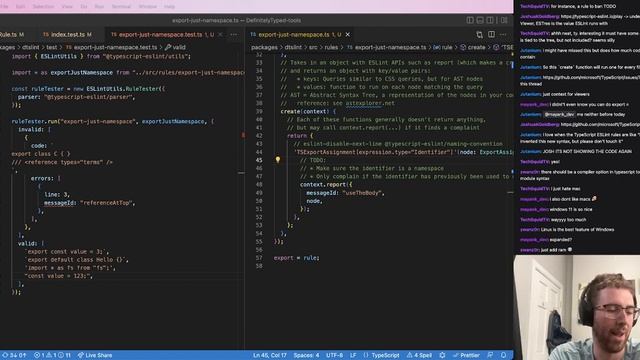
Task: Click the 'packages' breadcrumb in right editor
Action: click(x=264, y=47)
